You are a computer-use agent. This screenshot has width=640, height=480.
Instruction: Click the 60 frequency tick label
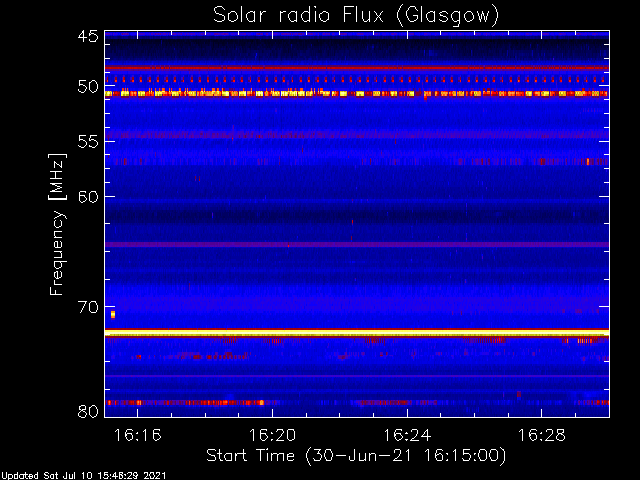tap(88, 197)
